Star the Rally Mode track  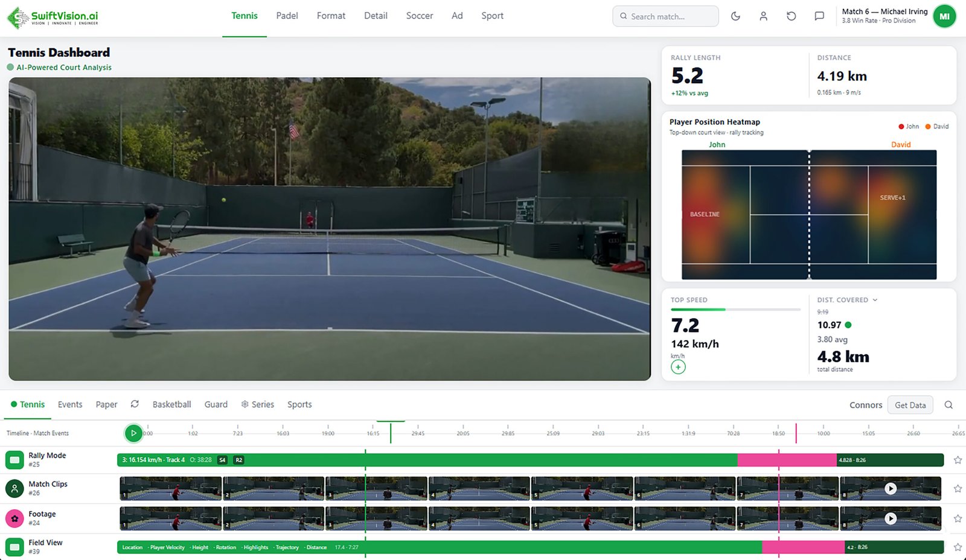click(x=958, y=460)
